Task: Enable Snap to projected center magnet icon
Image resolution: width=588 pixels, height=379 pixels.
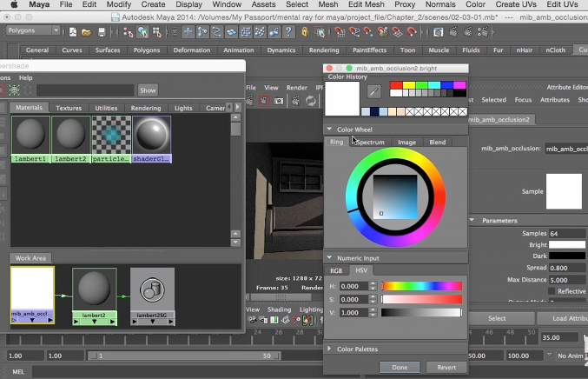Action: (383, 32)
